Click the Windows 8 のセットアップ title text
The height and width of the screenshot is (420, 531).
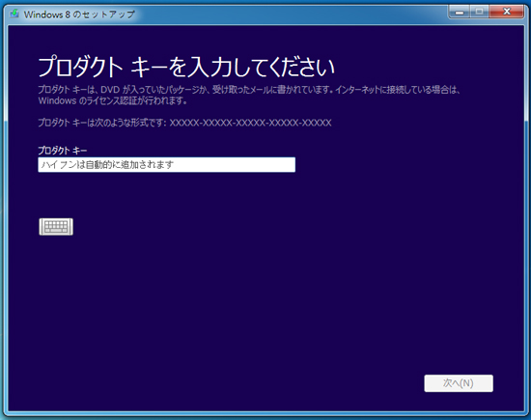click(x=79, y=14)
